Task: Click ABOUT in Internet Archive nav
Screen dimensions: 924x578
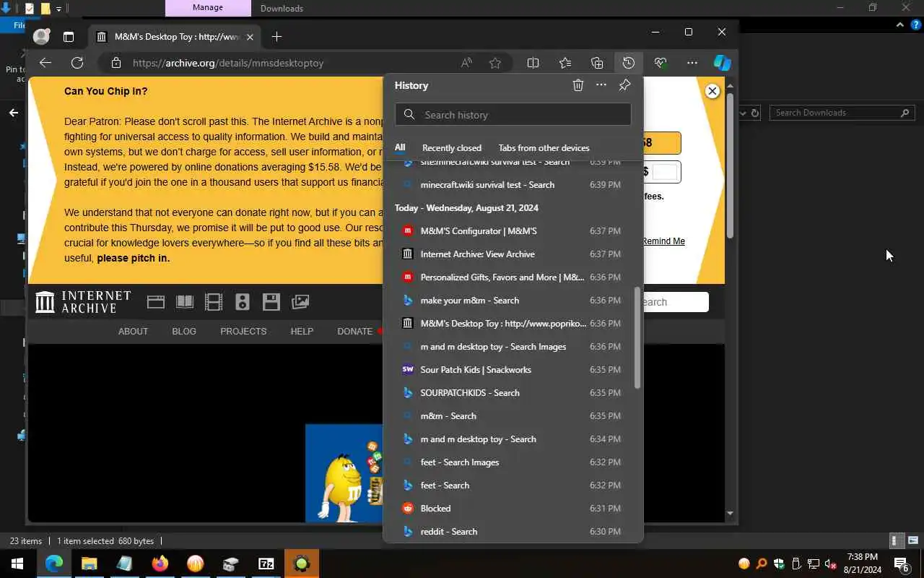Action: coord(133,331)
